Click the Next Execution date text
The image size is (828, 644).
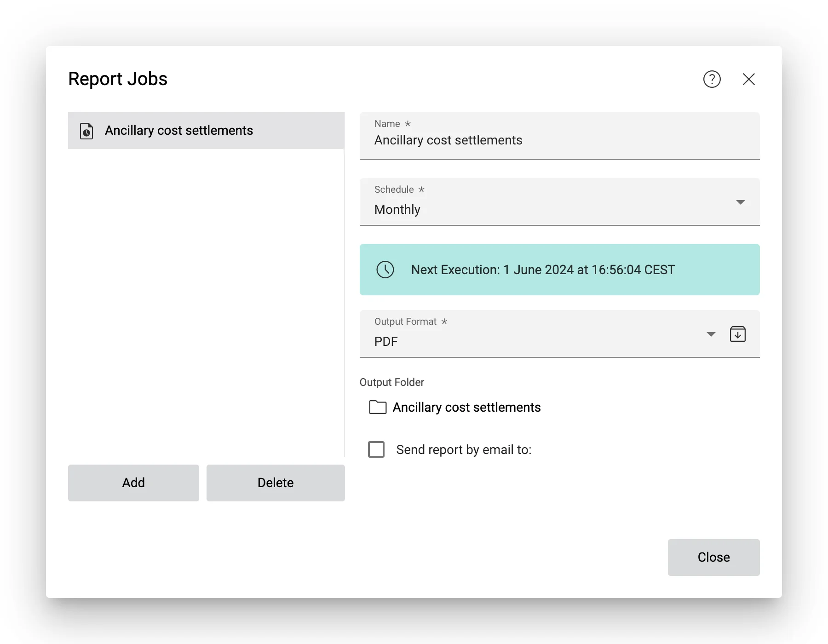pos(543,270)
